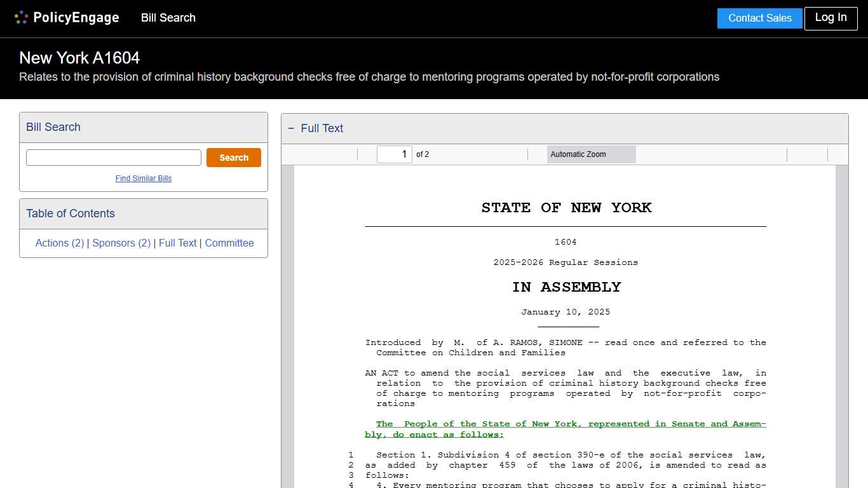The height and width of the screenshot is (488, 868).
Task: Click the New York A1604 bill title
Action: point(79,58)
